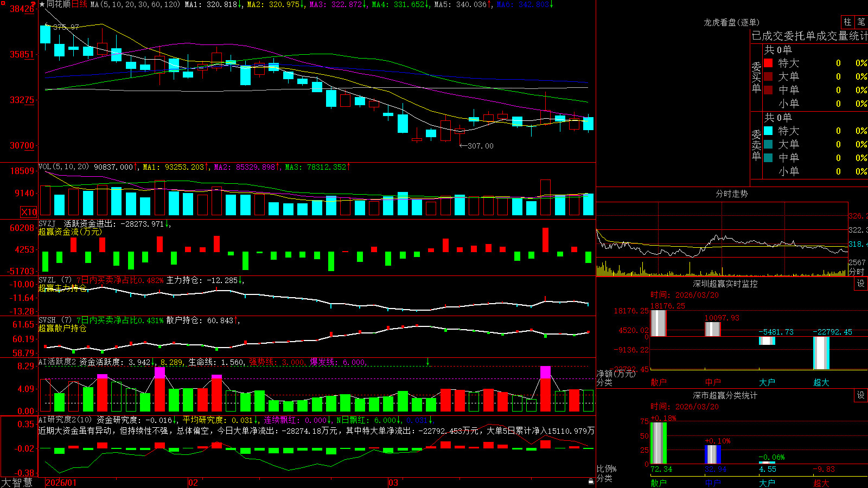Open 设 settings for 深圳超赢实时监控
The image size is (868, 488).
click(x=861, y=284)
